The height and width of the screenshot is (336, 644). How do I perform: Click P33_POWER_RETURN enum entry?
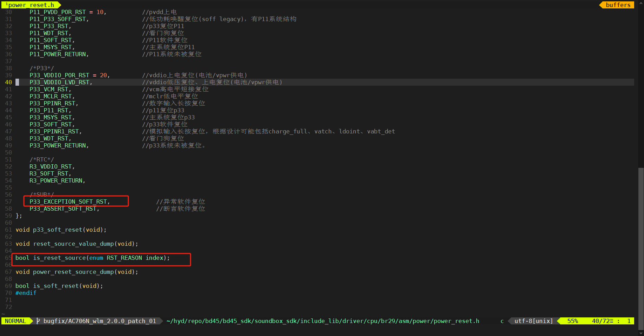click(x=59, y=145)
